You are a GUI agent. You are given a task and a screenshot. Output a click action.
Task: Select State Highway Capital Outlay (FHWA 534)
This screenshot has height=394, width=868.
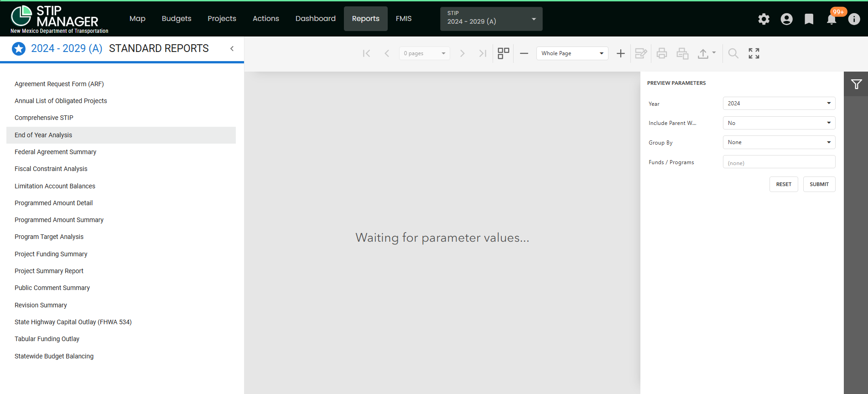click(x=121, y=322)
